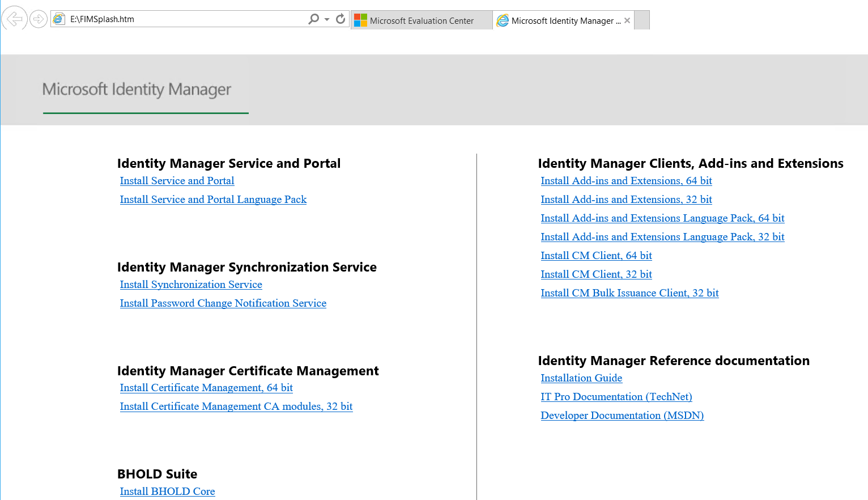The image size is (868, 500).
Task: Click Install Synchronization Service link
Action: 191,285
